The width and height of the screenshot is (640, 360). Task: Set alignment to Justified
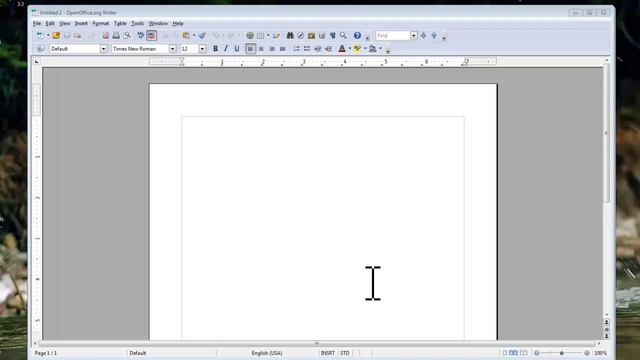(282, 49)
